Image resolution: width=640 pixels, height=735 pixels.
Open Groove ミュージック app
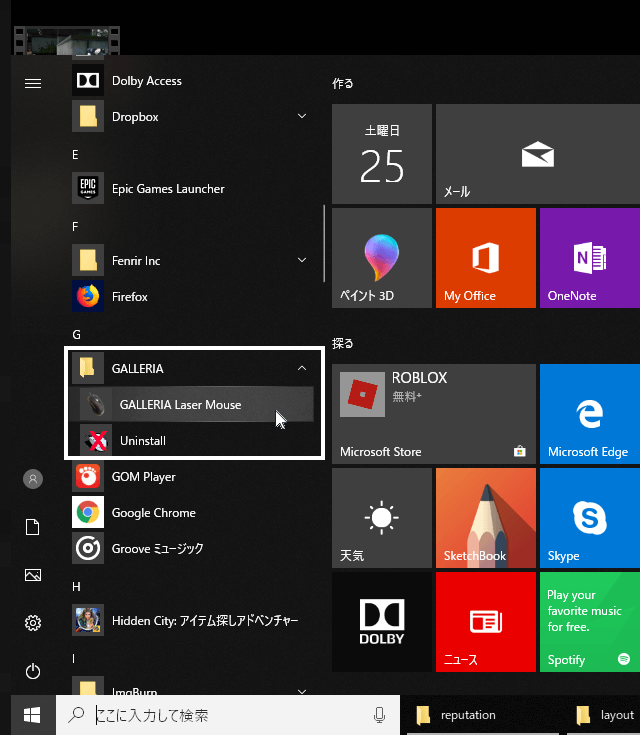point(192,548)
